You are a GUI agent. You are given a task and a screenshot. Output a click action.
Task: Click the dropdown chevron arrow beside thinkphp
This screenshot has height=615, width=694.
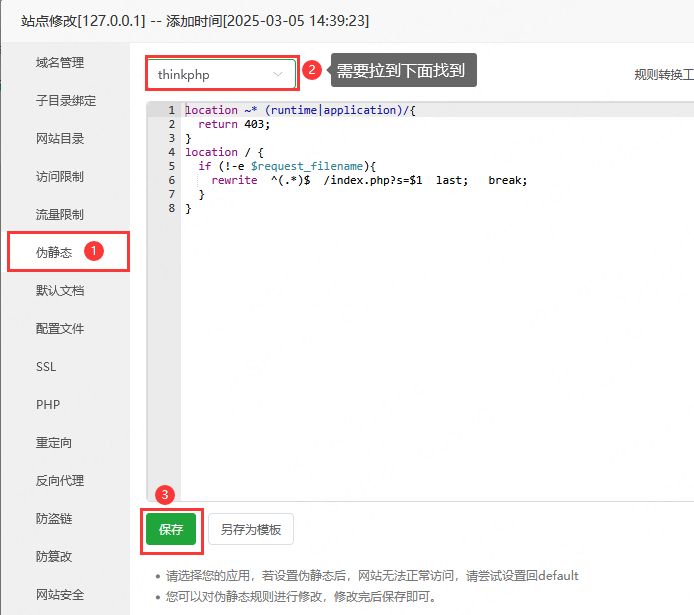point(278,74)
